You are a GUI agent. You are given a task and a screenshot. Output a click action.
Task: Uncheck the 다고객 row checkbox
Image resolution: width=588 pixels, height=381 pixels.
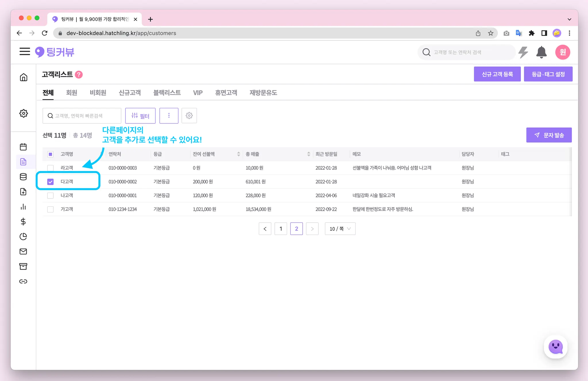coord(51,182)
